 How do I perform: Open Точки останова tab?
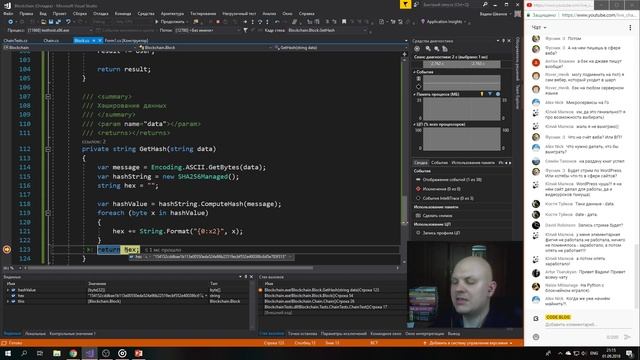[x=302, y=333]
